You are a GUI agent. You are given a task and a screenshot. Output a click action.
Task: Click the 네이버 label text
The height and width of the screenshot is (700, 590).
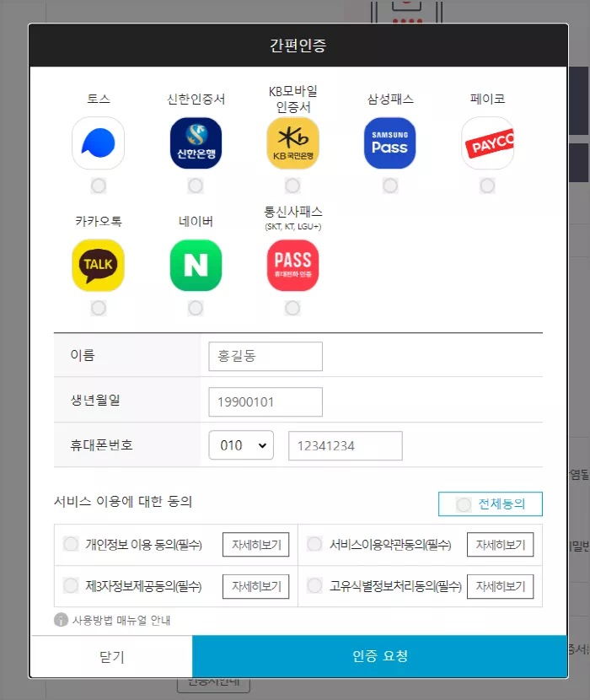pos(196,221)
